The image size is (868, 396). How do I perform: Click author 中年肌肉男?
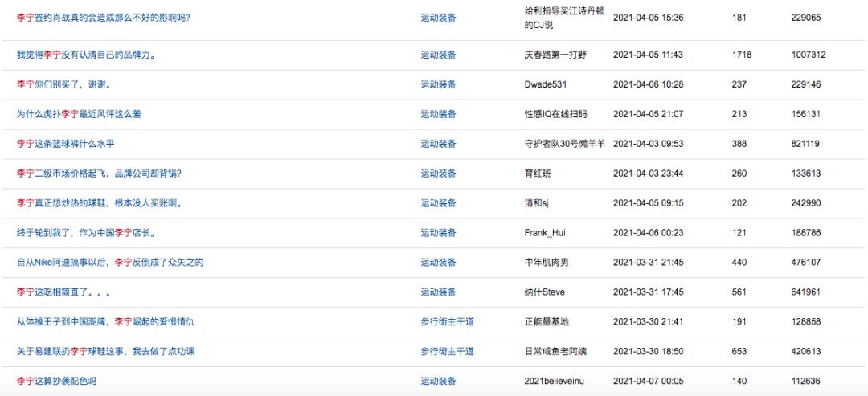547,262
